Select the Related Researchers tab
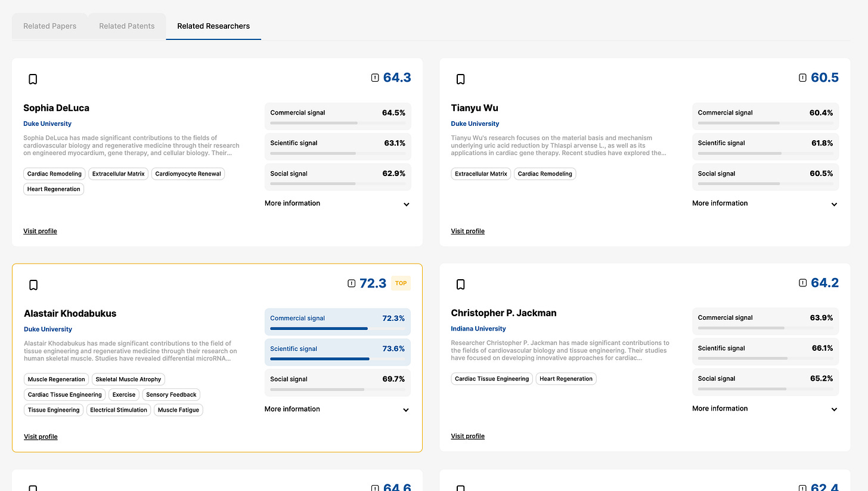This screenshot has height=491, width=868. click(x=213, y=26)
